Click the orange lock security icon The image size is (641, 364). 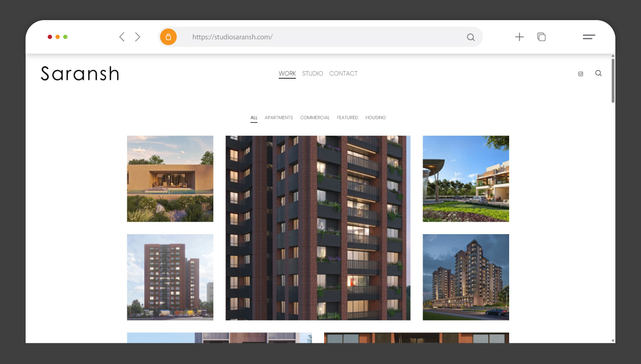click(x=168, y=37)
